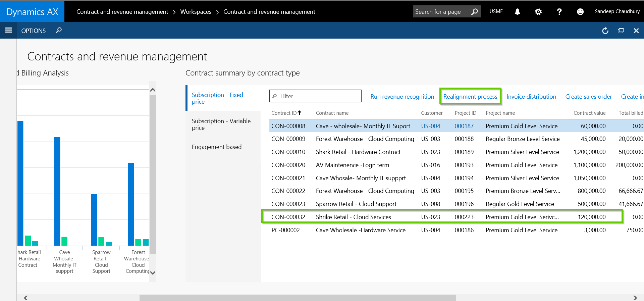
Task: Click Cave Wholesale -Hardware Service cell
Action: click(x=361, y=230)
